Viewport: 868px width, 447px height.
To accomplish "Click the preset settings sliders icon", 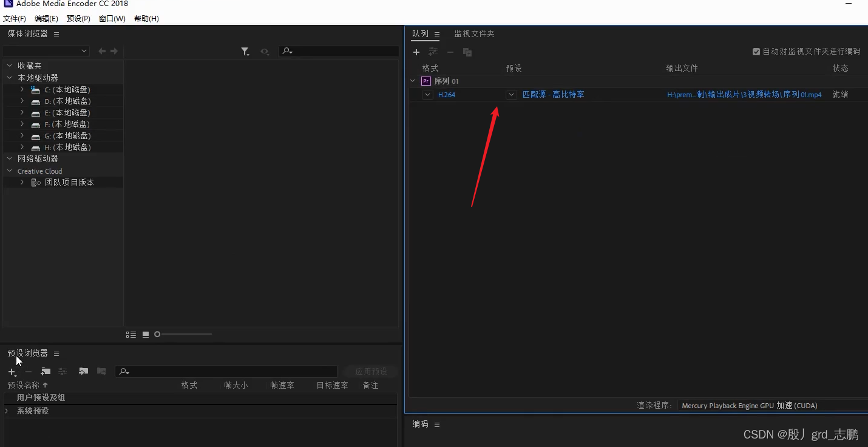I will pyautogui.click(x=63, y=371).
